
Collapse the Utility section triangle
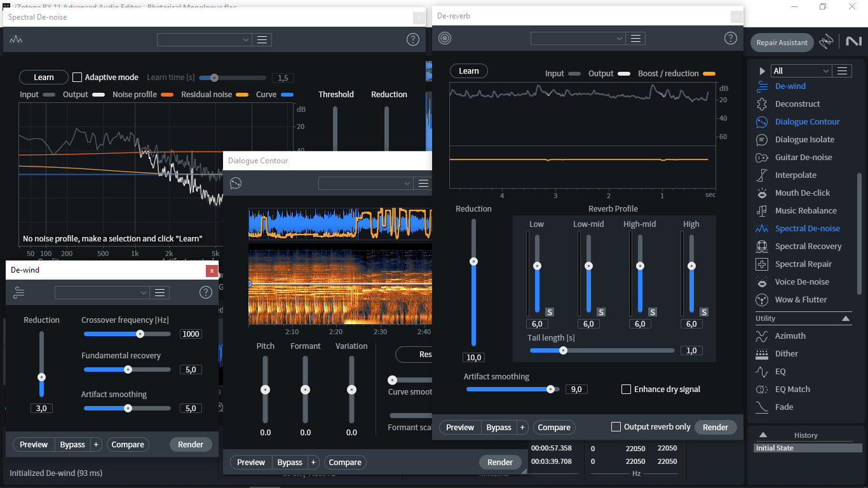pos(846,318)
